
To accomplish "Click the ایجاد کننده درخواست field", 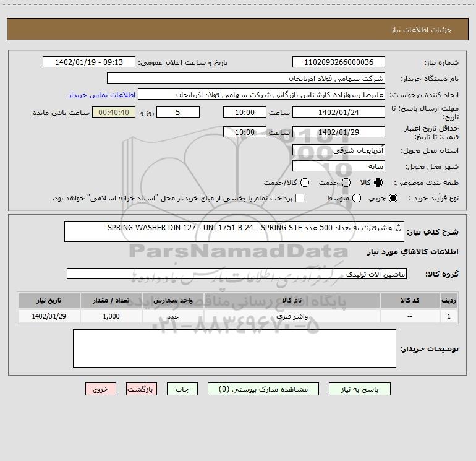I will (x=261, y=95).
